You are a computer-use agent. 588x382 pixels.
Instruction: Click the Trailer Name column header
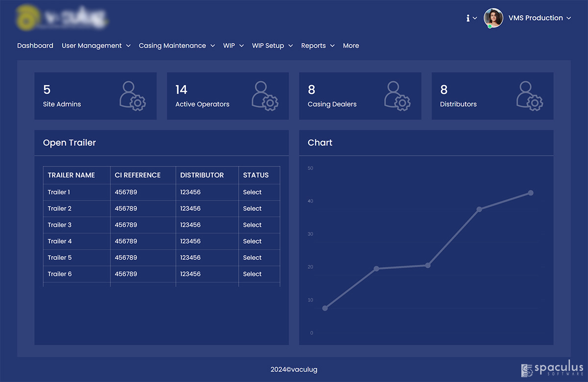pos(72,175)
